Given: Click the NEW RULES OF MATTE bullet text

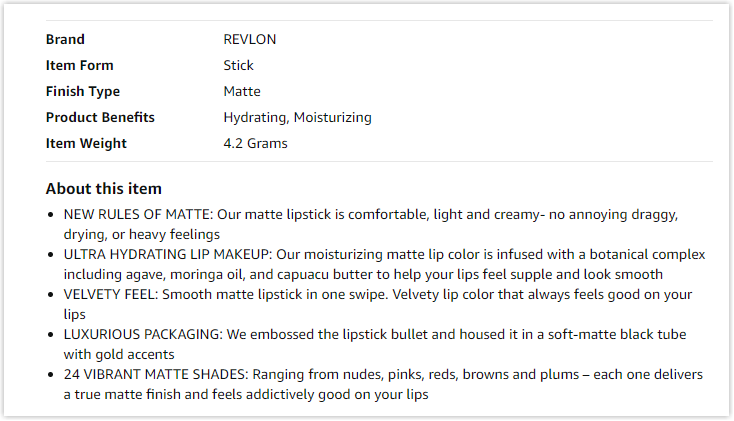Looking at the screenshot, I should [x=371, y=224].
